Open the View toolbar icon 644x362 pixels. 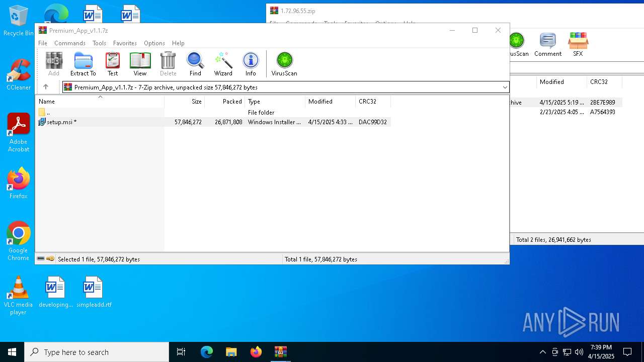coord(140,64)
